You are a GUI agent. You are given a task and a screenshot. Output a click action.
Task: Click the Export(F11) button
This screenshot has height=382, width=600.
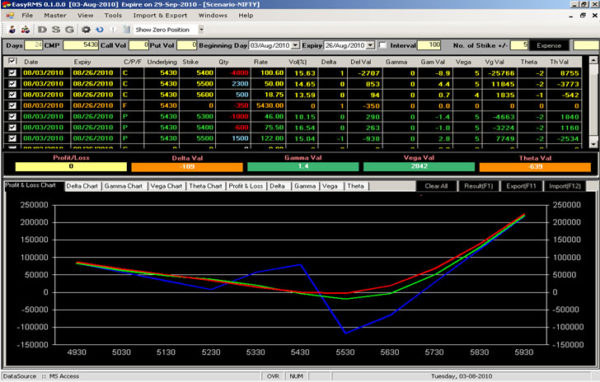pyautogui.click(x=521, y=186)
